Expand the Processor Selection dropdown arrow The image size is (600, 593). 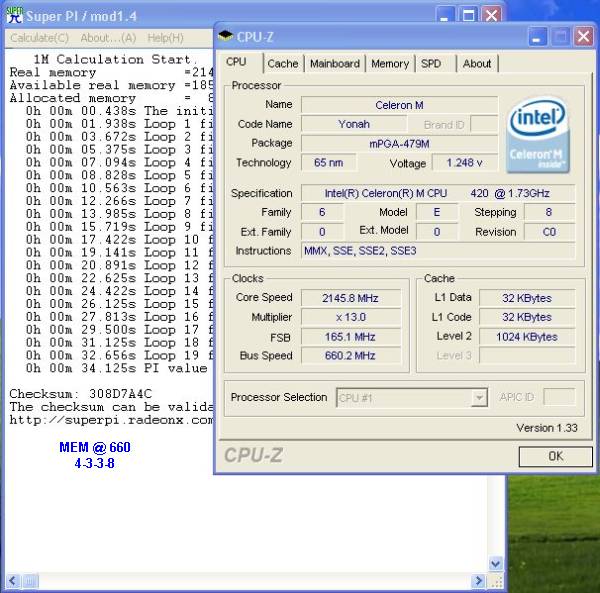click(x=479, y=398)
